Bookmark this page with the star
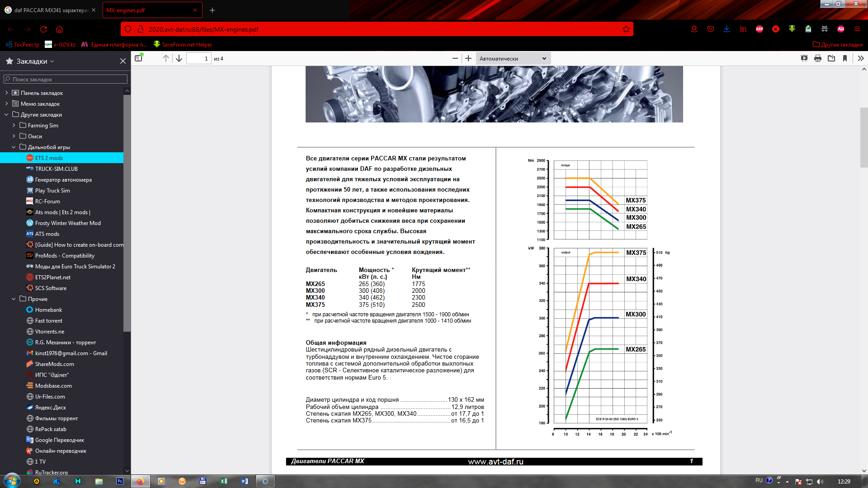The height and width of the screenshot is (488, 868). pos(626,29)
